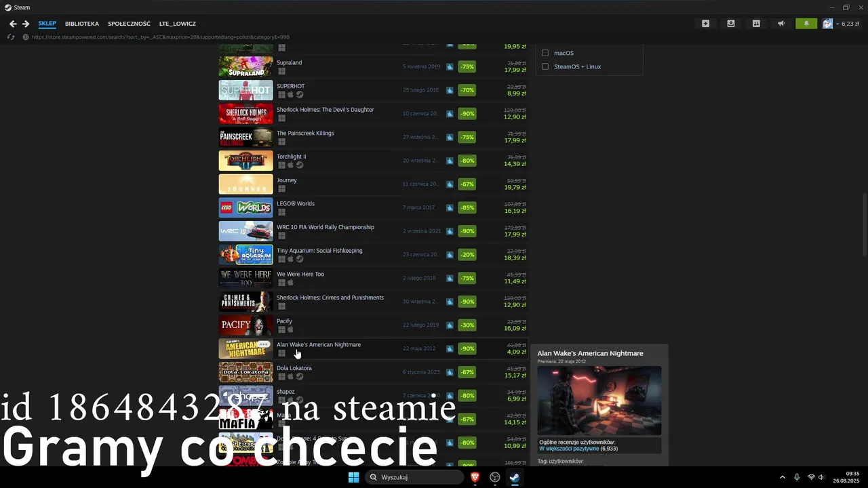Click the Dola Lokatora thumbnail
Screen dimensions: 868x488
tap(245, 372)
